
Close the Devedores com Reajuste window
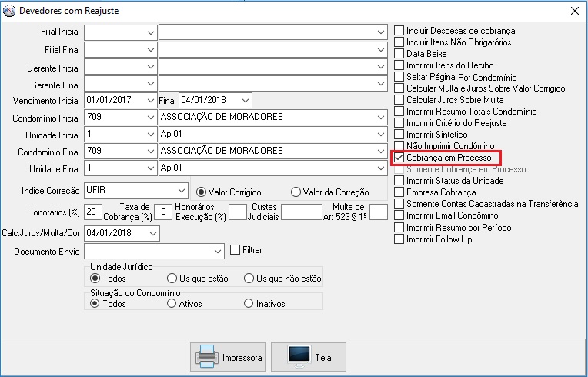pos(573,11)
